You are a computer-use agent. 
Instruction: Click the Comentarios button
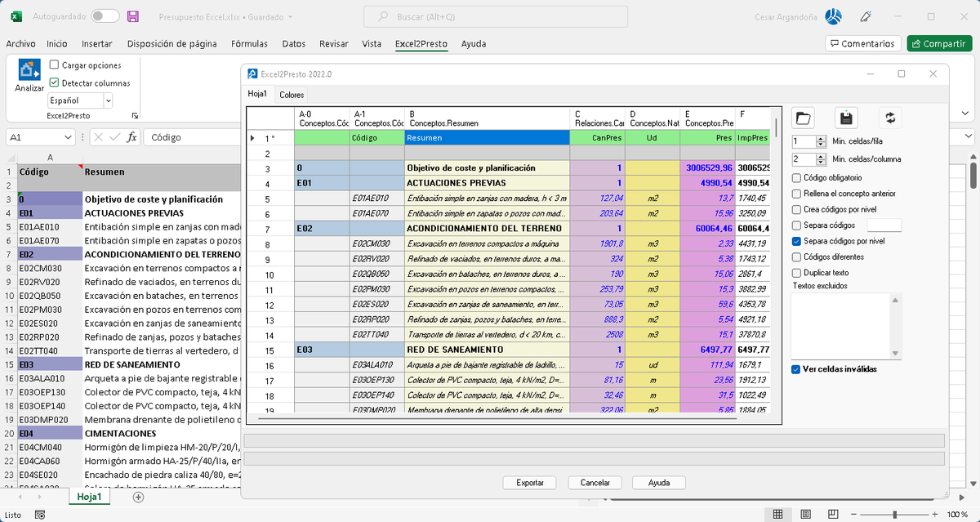[863, 44]
